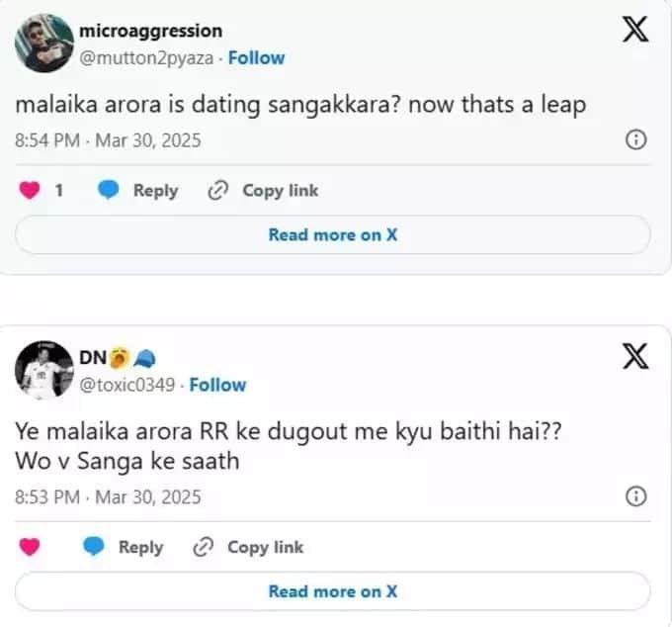Click X logo on DN tweet
This screenshot has width=672, height=627.
(x=636, y=357)
